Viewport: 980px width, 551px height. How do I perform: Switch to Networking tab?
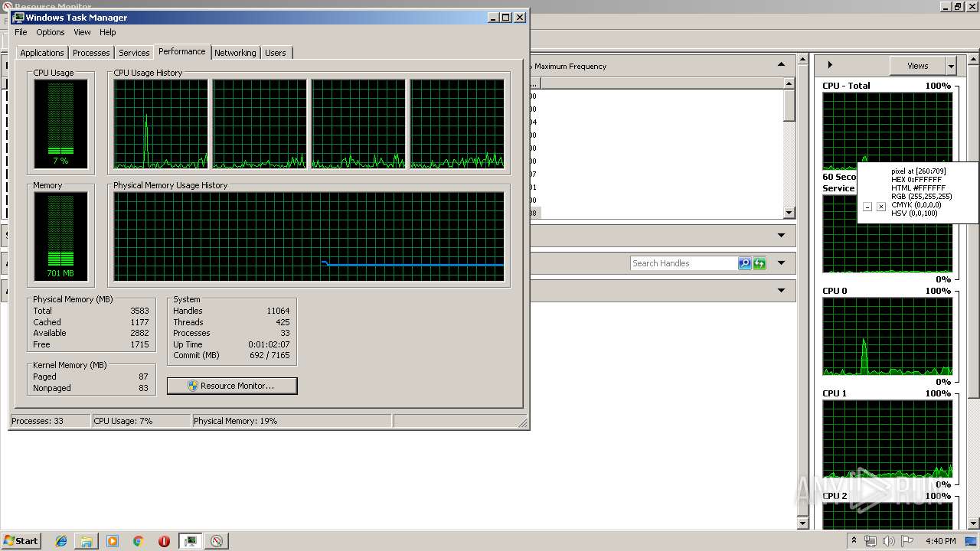[x=235, y=53]
